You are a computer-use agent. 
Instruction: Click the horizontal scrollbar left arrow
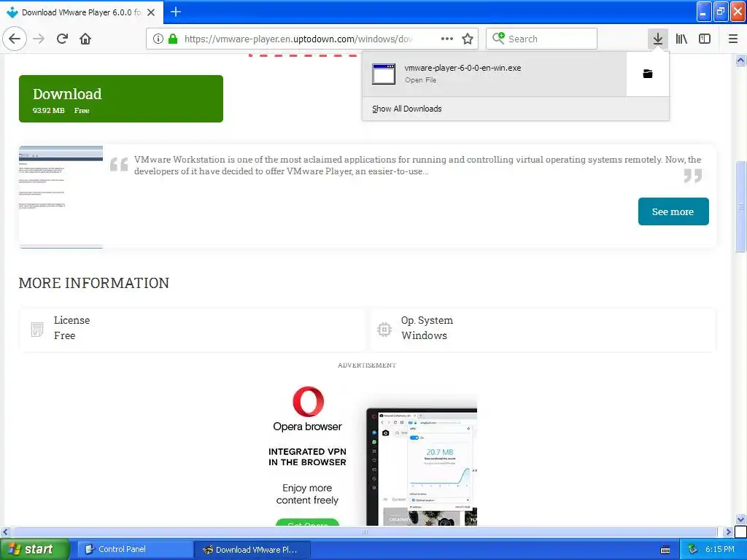pyautogui.click(x=5, y=532)
